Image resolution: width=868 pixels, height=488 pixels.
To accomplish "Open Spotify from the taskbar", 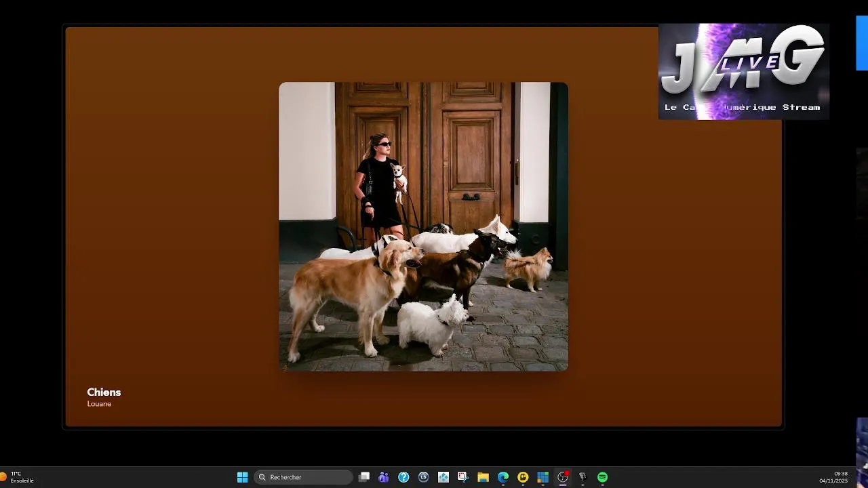I will click(602, 477).
